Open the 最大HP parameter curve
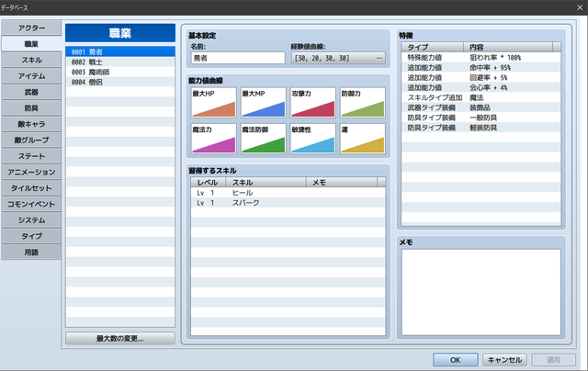This screenshot has width=588, height=371. [x=214, y=103]
